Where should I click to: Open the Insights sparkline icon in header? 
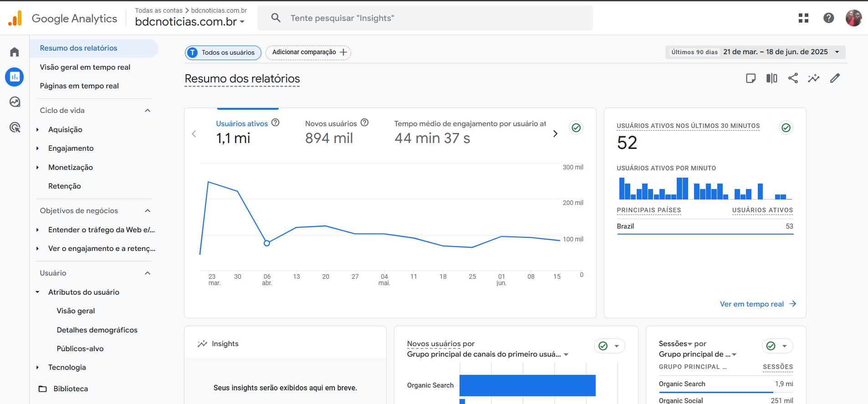[x=813, y=78]
